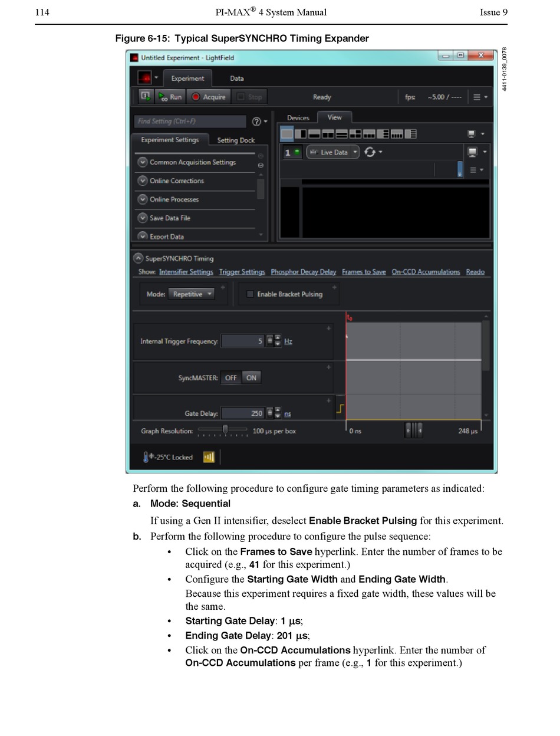This screenshot has width=560, height=736.
Task: Expand Online Corrections section
Action: click(x=142, y=180)
